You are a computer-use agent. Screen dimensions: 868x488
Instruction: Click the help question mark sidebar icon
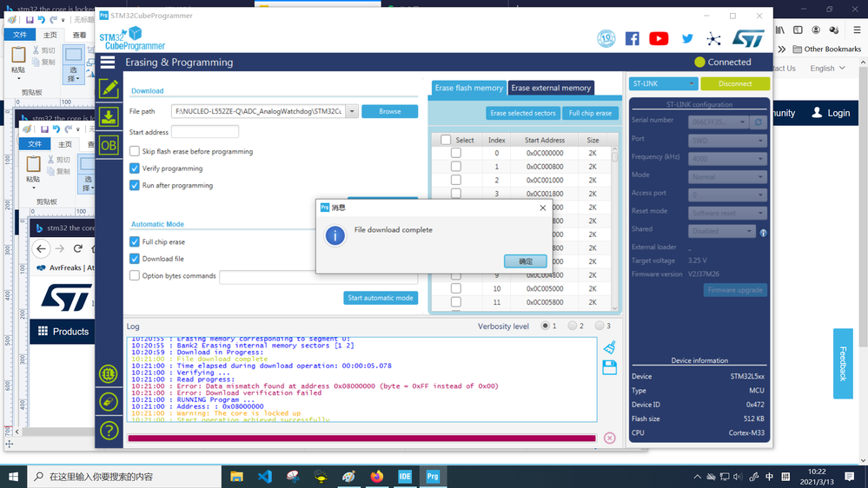(x=109, y=431)
